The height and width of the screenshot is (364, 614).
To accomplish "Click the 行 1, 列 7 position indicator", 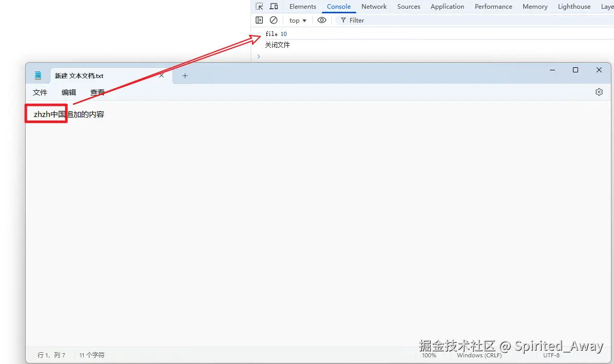I will click(x=51, y=355).
